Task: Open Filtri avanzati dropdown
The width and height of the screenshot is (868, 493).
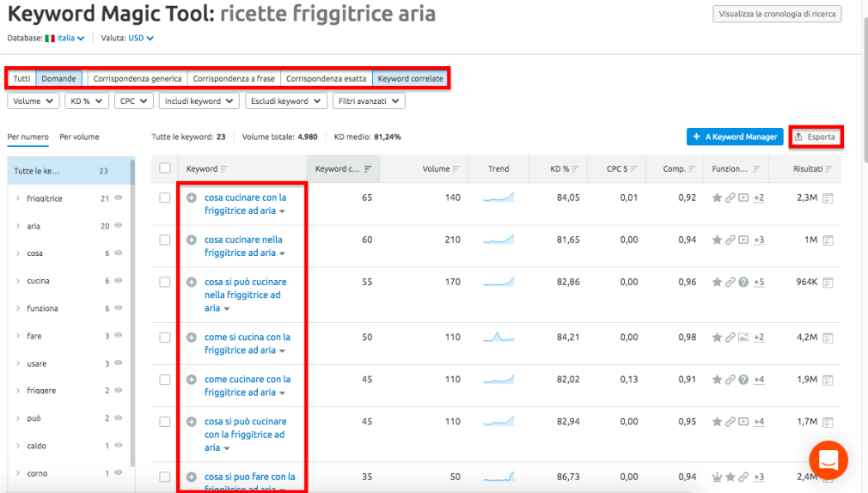Action: coord(369,101)
